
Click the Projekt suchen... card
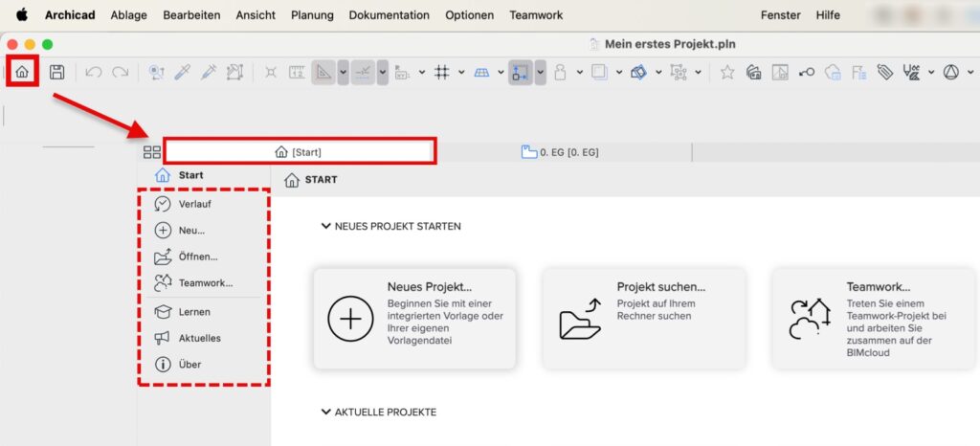click(644, 319)
